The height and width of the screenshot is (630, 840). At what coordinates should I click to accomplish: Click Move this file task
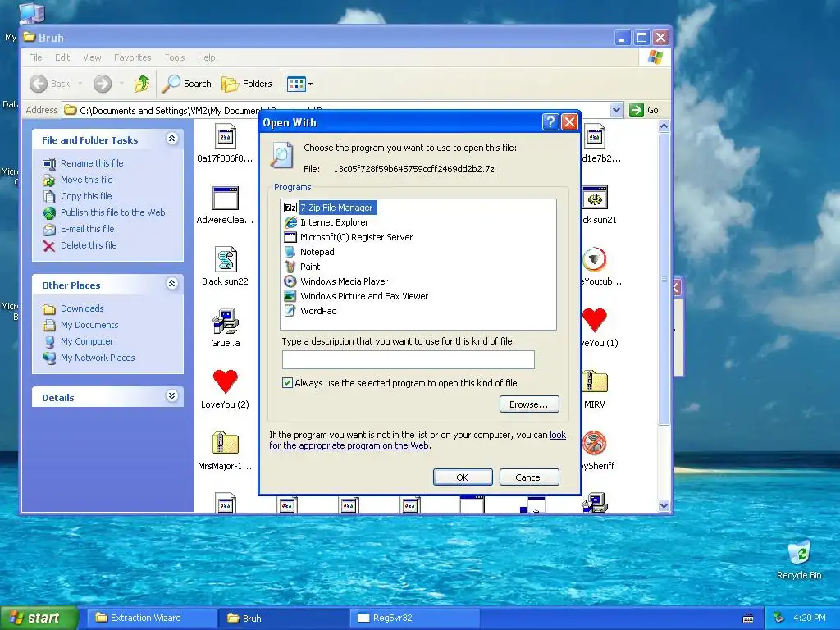[x=86, y=180]
